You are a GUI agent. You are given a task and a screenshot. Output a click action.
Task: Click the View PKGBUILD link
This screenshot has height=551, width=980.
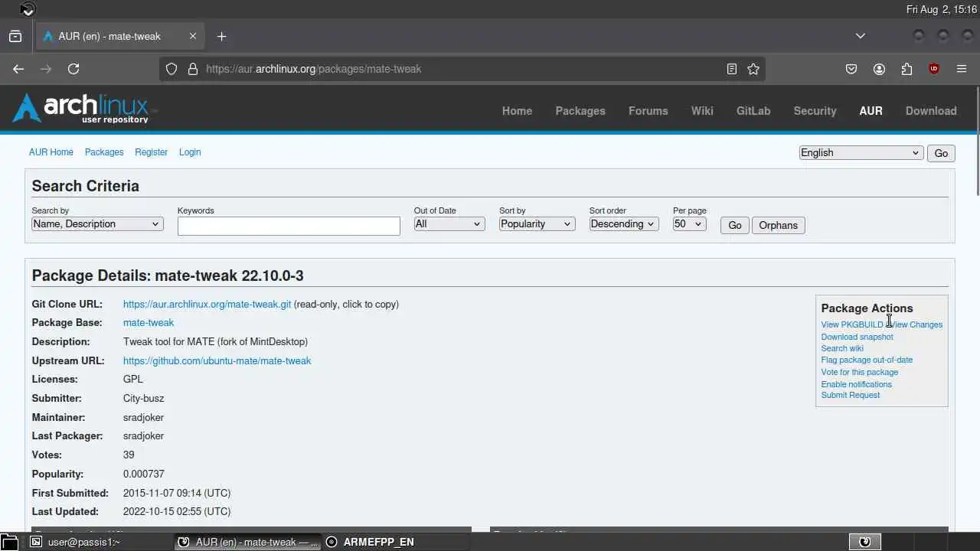[852, 324]
